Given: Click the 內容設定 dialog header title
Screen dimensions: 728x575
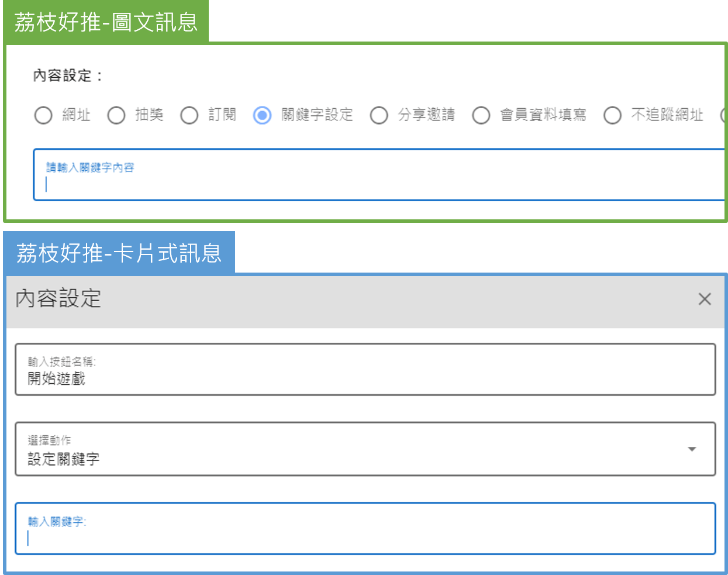Looking at the screenshot, I should (58, 299).
